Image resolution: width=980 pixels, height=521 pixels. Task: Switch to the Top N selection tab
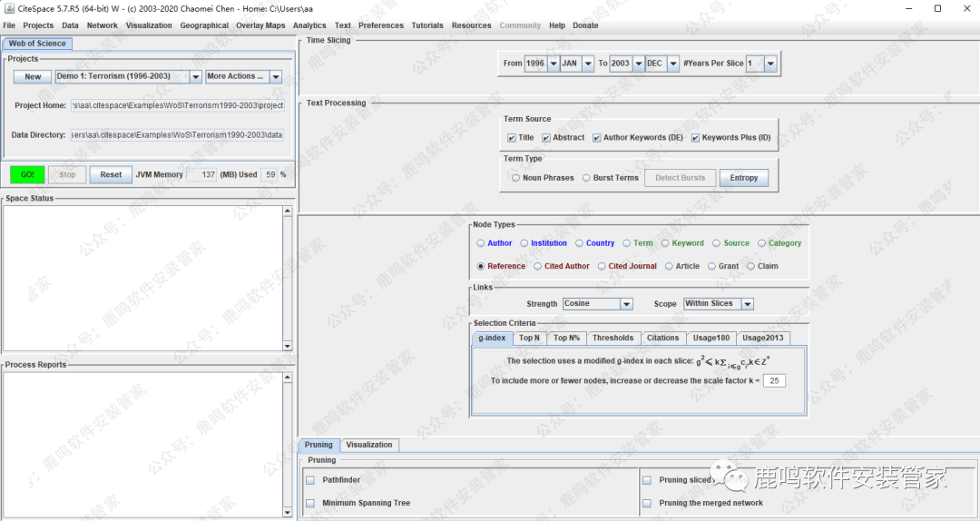pos(529,338)
